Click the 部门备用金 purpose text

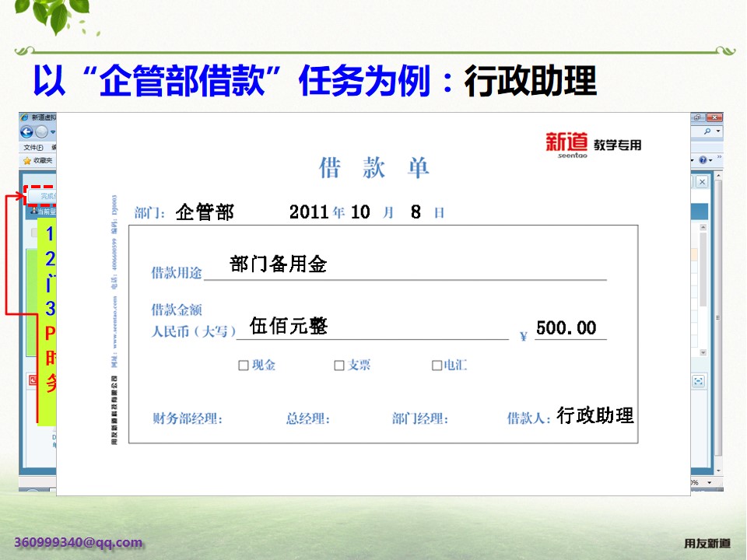pos(279,264)
